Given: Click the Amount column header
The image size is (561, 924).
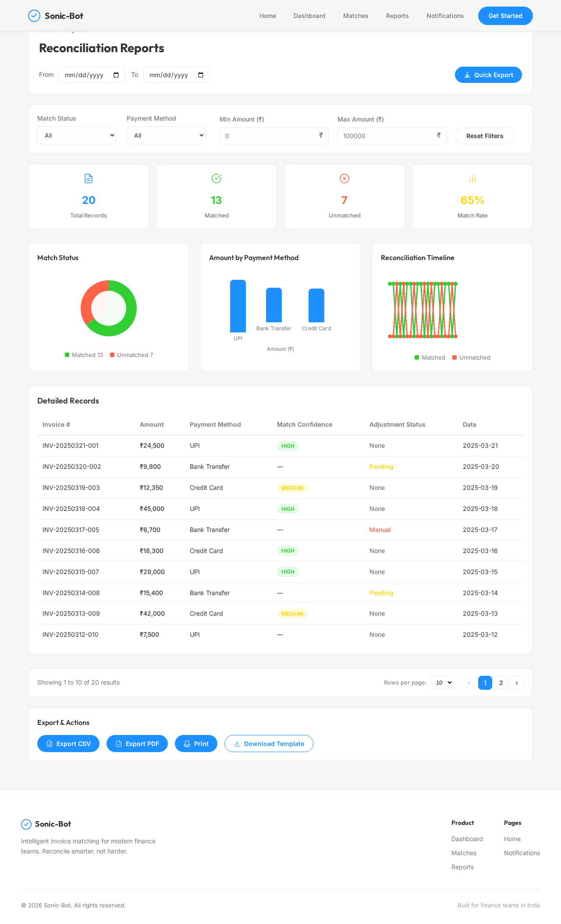Looking at the screenshot, I should (152, 425).
